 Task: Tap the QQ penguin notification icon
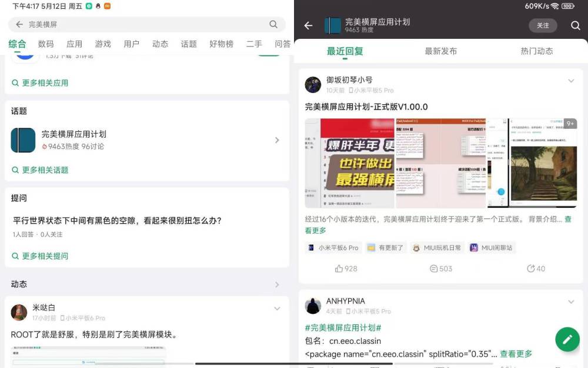pos(98,6)
